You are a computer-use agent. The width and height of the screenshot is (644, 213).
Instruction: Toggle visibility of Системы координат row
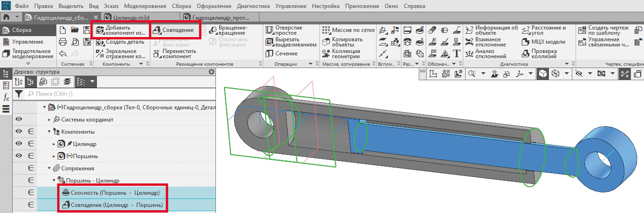tap(19, 120)
